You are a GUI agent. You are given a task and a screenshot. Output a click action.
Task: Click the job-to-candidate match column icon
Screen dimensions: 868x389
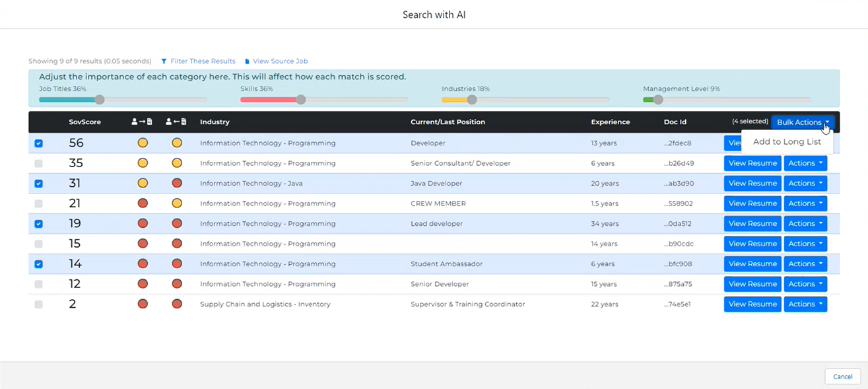coord(176,122)
